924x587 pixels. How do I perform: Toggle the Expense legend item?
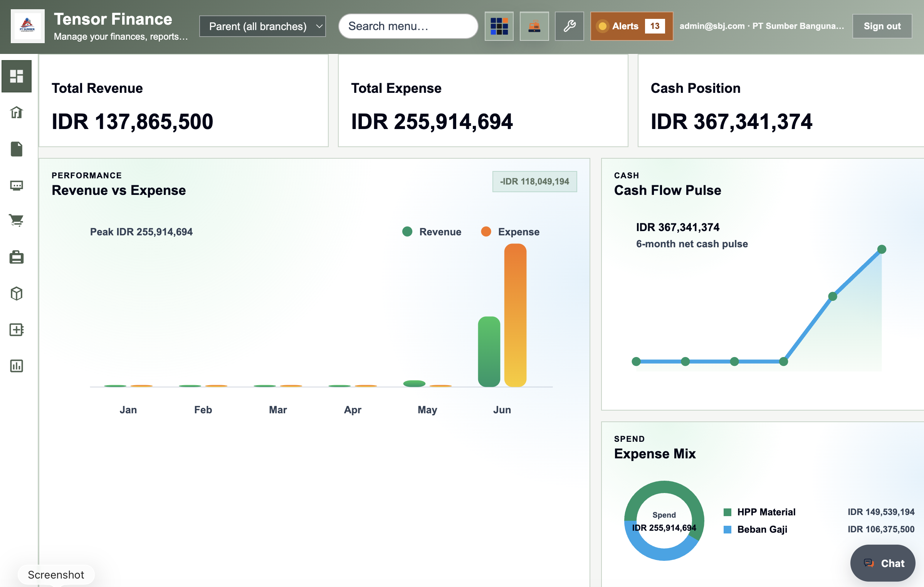[x=510, y=232]
